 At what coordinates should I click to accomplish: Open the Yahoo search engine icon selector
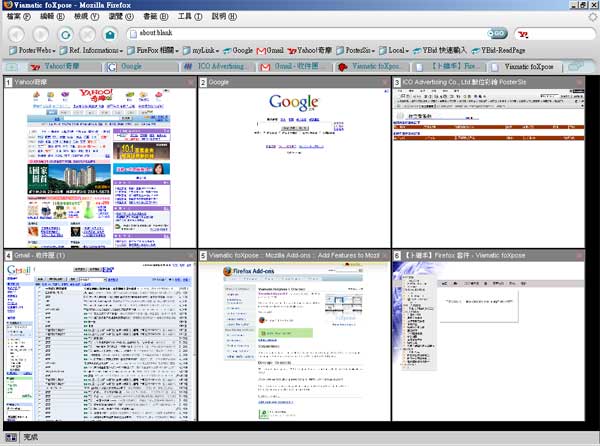coord(523,34)
